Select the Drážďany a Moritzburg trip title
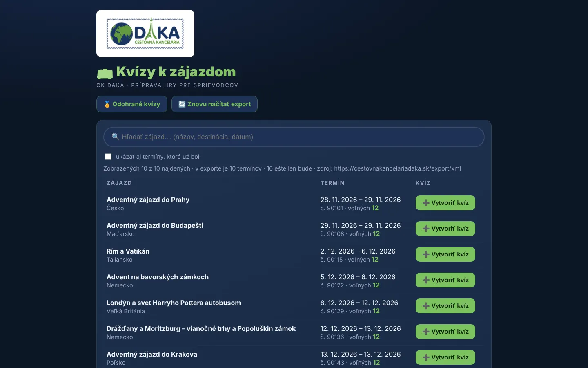The width and height of the screenshot is (588, 368). point(201,328)
